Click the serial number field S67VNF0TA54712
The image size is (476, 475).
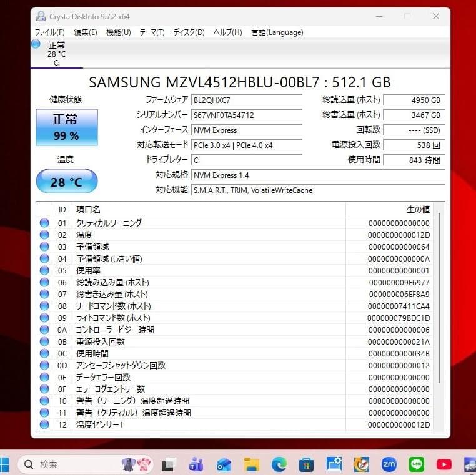(x=247, y=115)
